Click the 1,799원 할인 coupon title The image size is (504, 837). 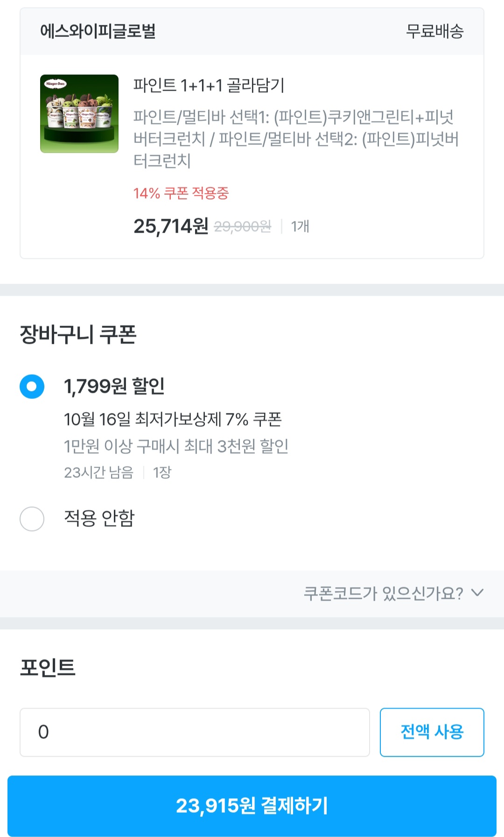114,386
